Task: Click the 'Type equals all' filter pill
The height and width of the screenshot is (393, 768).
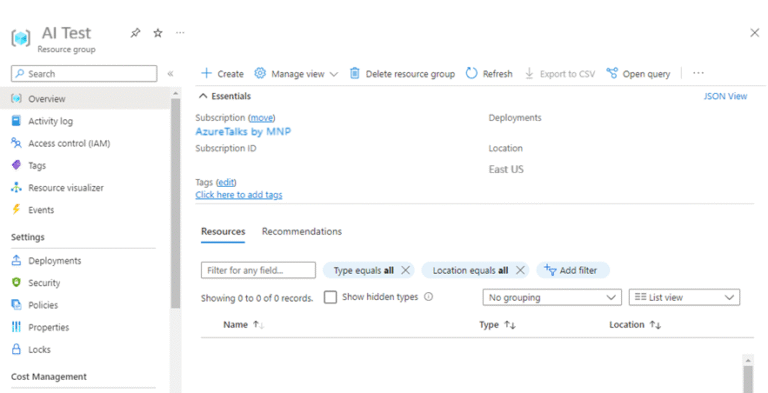Action: point(363,270)
